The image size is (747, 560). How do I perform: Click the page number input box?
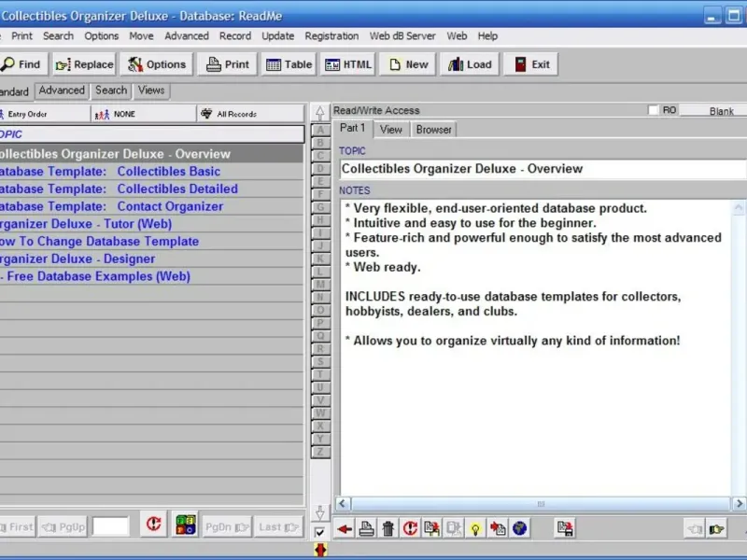coord(111,526)
